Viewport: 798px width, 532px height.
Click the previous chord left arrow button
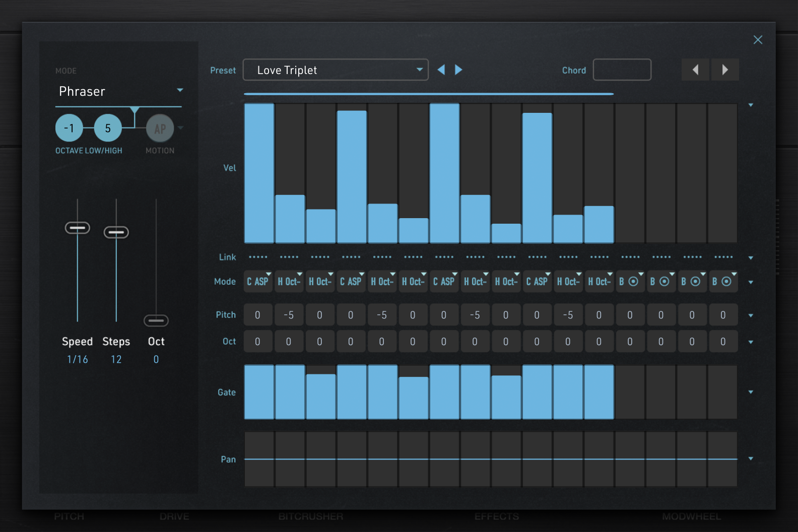coord(695,70)
